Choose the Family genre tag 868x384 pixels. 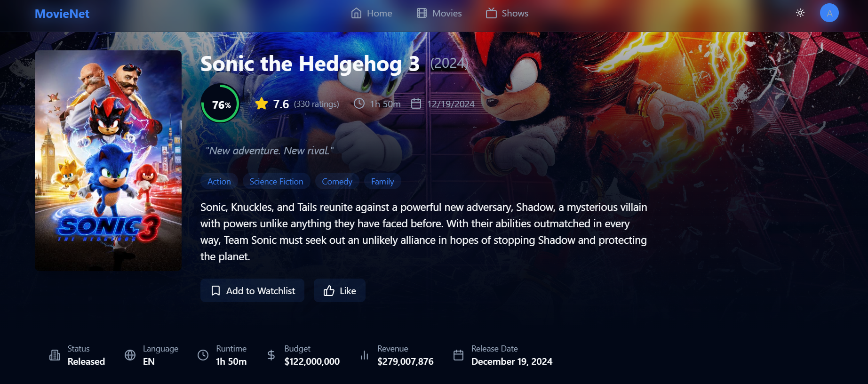pos(382,182)
